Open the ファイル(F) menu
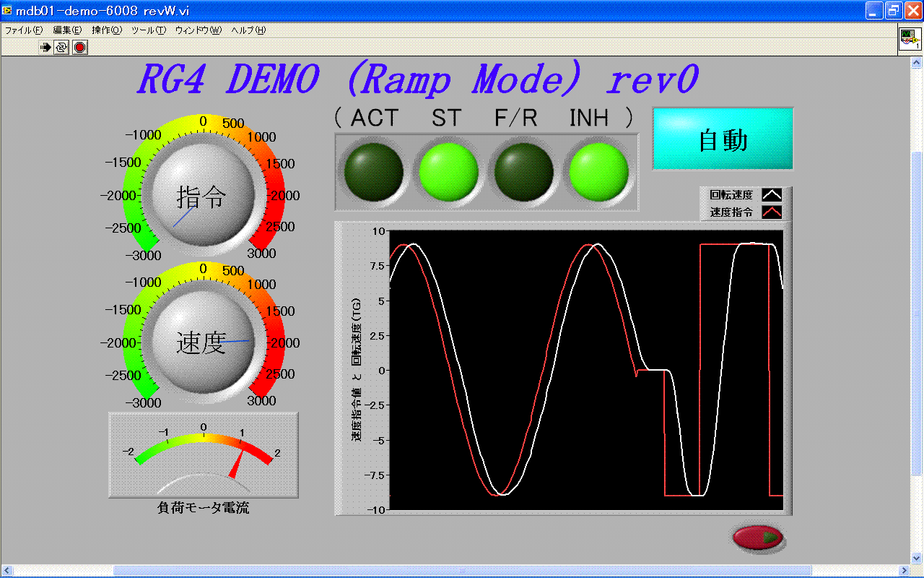 pos(24,30)
